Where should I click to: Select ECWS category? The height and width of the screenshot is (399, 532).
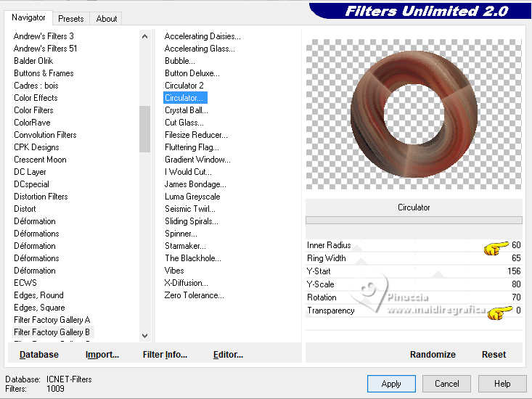tap(25, 283)
